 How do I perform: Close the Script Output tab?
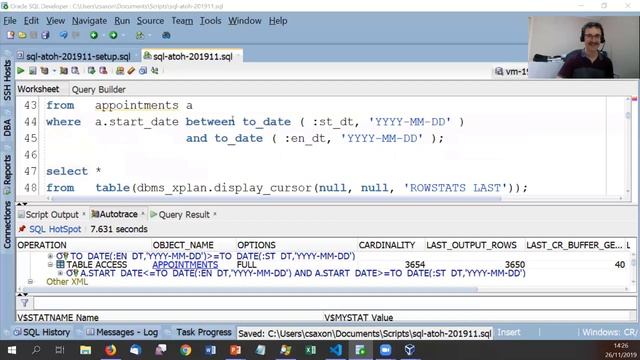[x=84, y=214]
